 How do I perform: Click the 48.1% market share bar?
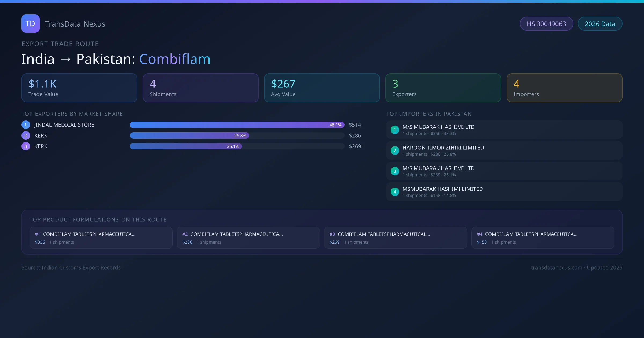[x=237, y=125]
